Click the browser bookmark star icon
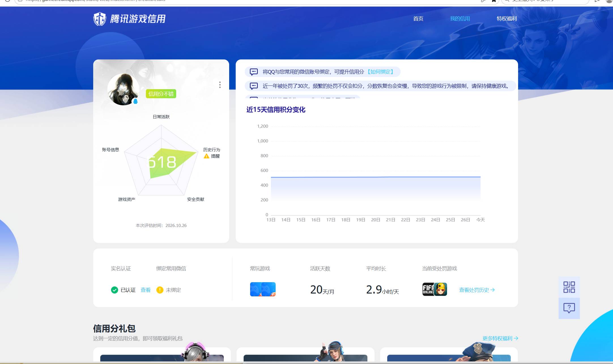The height and width of the screenshot is (364, 613). (x=494, y=1)
